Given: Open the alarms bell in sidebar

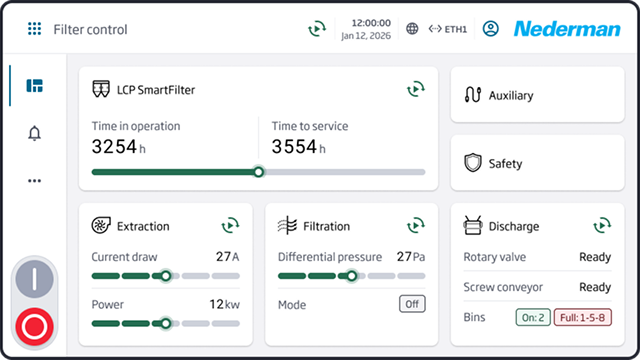Looking at the screenshot, I should pos(34,133).
